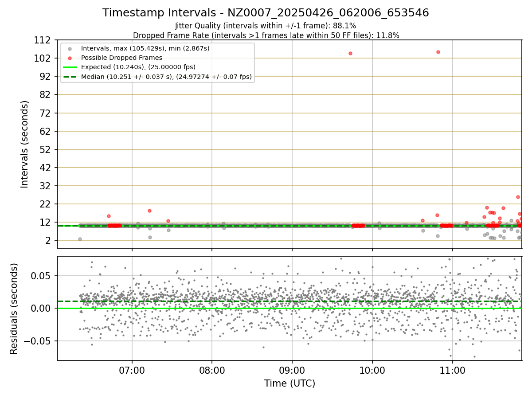Click the "Residuals (seconds)" y-axis label
This screenshot has height=399, width=532.
[x=14, y=309]
